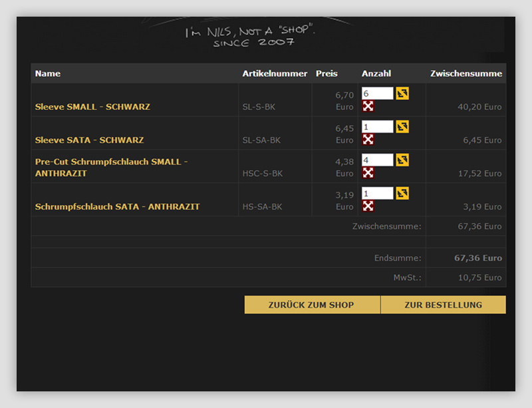This screenshot has width=532, height=408.
Task: Click quantity field for Sleeve SMALL - SCHWARZ
Action: (377, 93)
